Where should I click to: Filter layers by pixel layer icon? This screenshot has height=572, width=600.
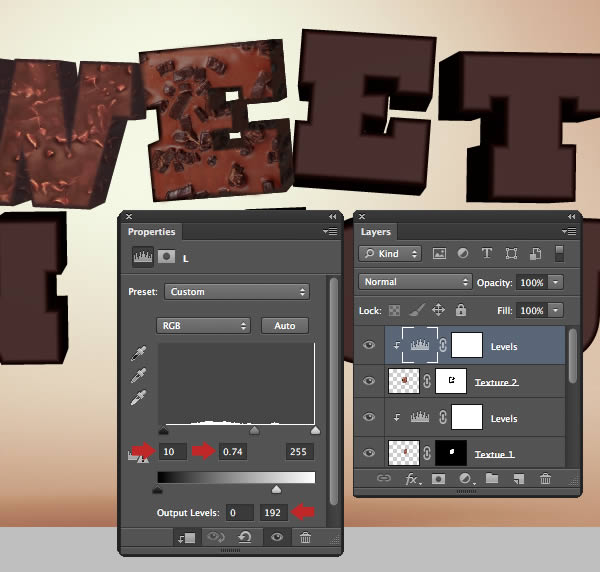(439, 253)
